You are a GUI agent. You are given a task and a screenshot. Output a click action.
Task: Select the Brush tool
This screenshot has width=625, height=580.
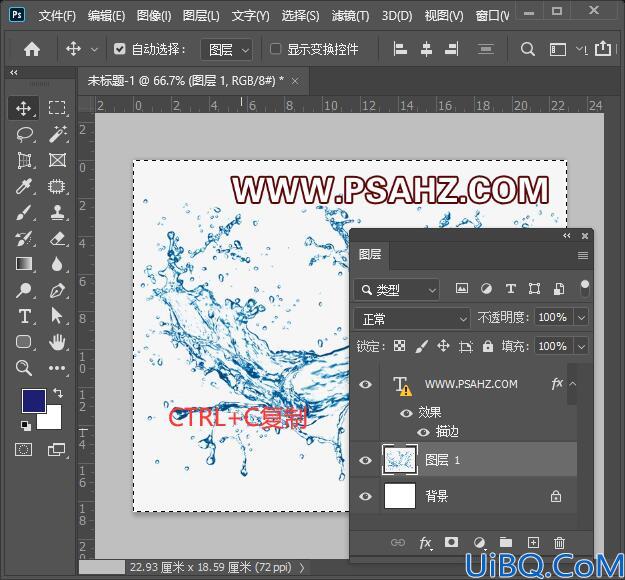(x=24, y=212)
